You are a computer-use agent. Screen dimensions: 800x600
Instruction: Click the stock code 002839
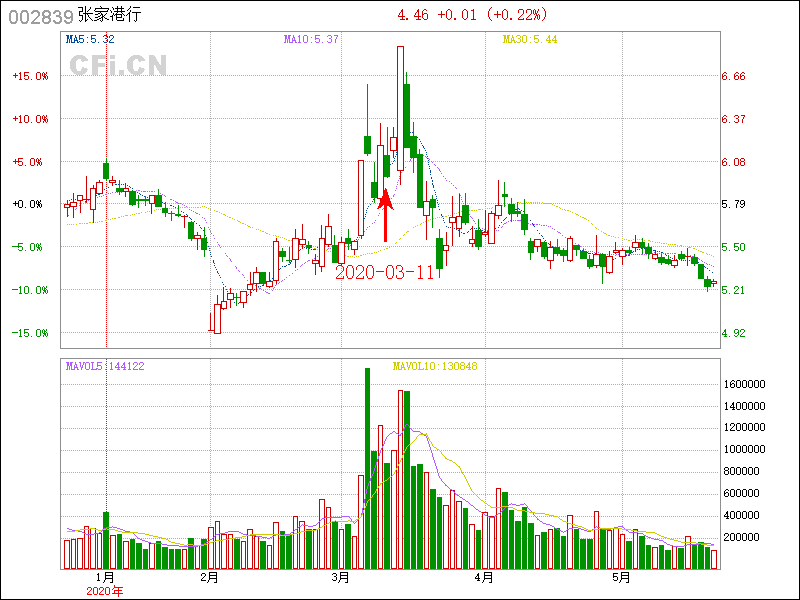pyautogui.click(x=38, y=16)
